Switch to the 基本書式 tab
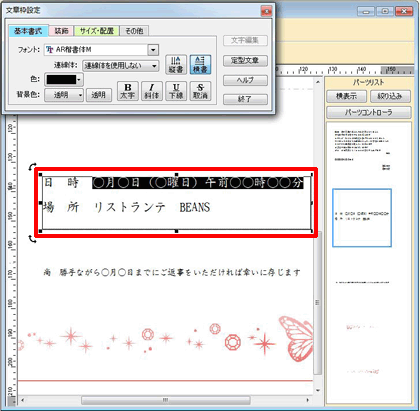420x411 pixels. tap(28, 31)
